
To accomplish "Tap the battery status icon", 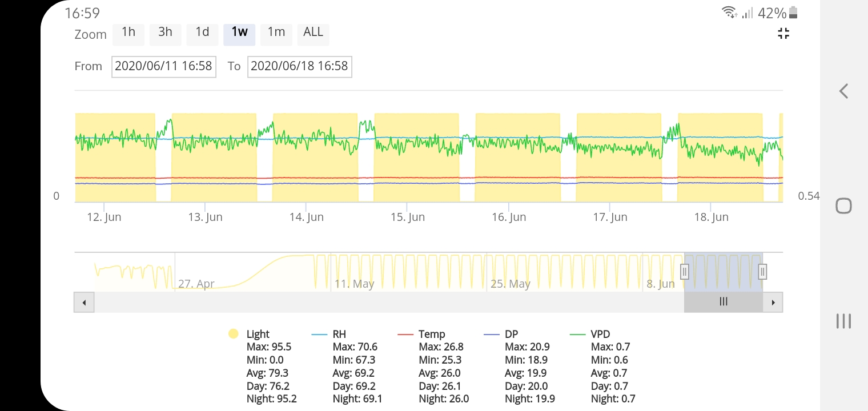I will pyautogui.click(x=793, y=13).
